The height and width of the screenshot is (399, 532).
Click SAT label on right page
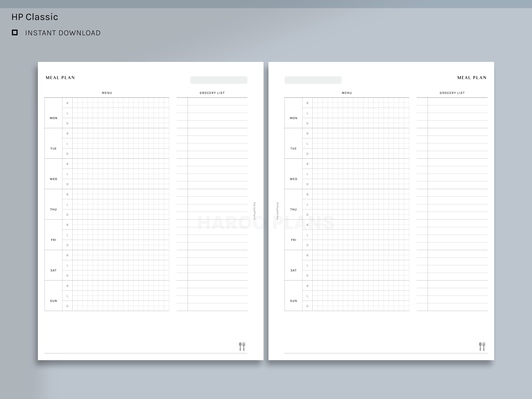coord(294,270)
